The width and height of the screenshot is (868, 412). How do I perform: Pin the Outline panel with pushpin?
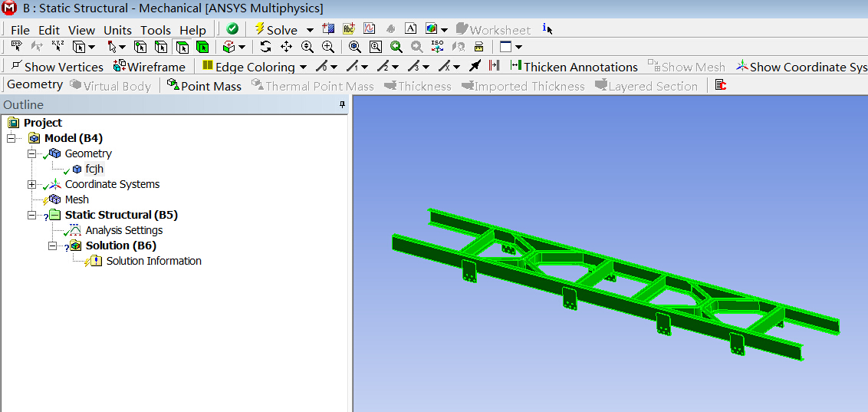pyautogui.click(x=342, y=105)
